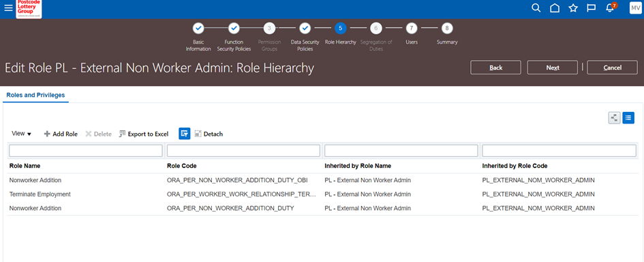Go to step 1 Basic Information
Viewport: 644px width, 262px height.
(x=198, y=29)
